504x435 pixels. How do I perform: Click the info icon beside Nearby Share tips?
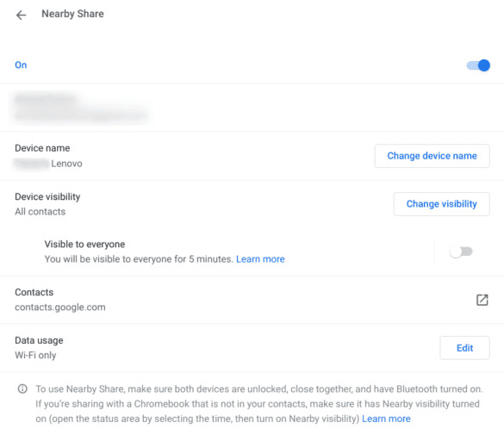coord(22,388)
